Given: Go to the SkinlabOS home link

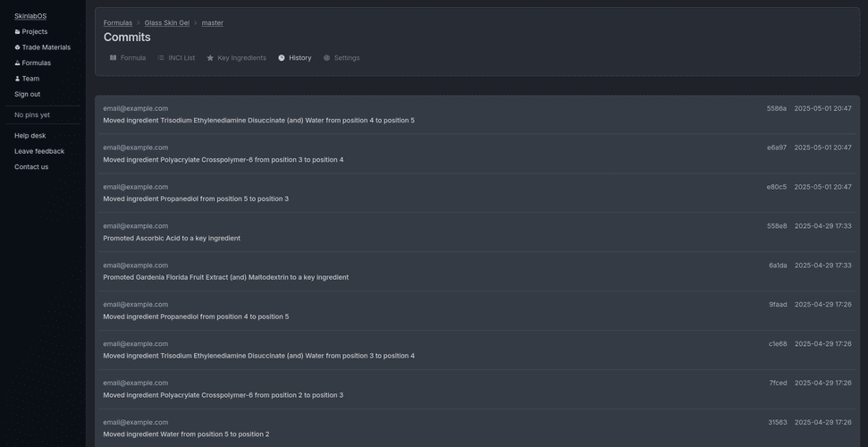Looking at the screenshot, I should click(x=30, y=16).
